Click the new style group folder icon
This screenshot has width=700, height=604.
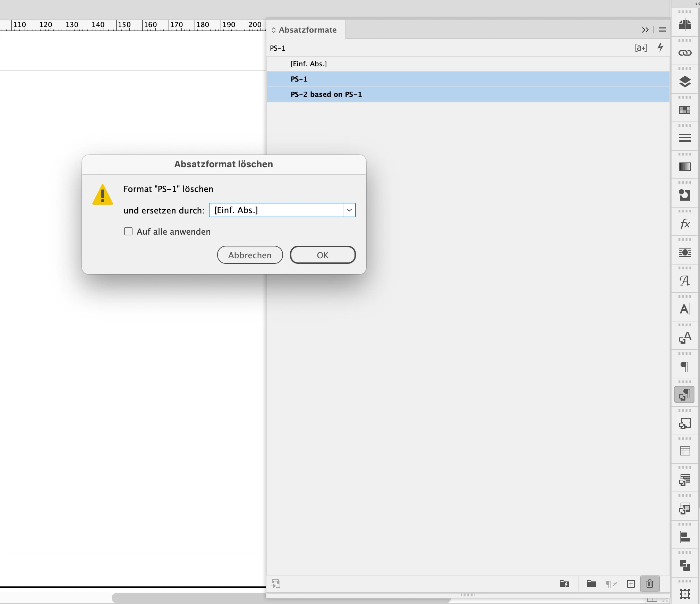pyautogui.click(x=591, y=584)
